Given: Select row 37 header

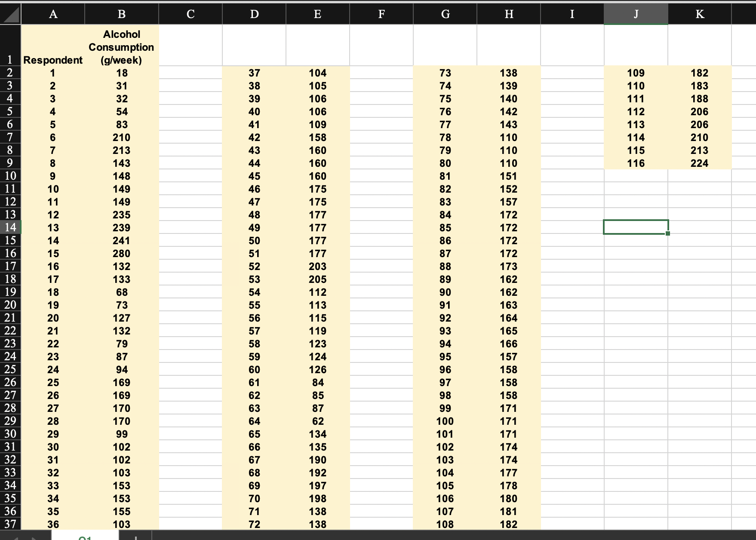Looking at the screenshot, I should 9,525.
